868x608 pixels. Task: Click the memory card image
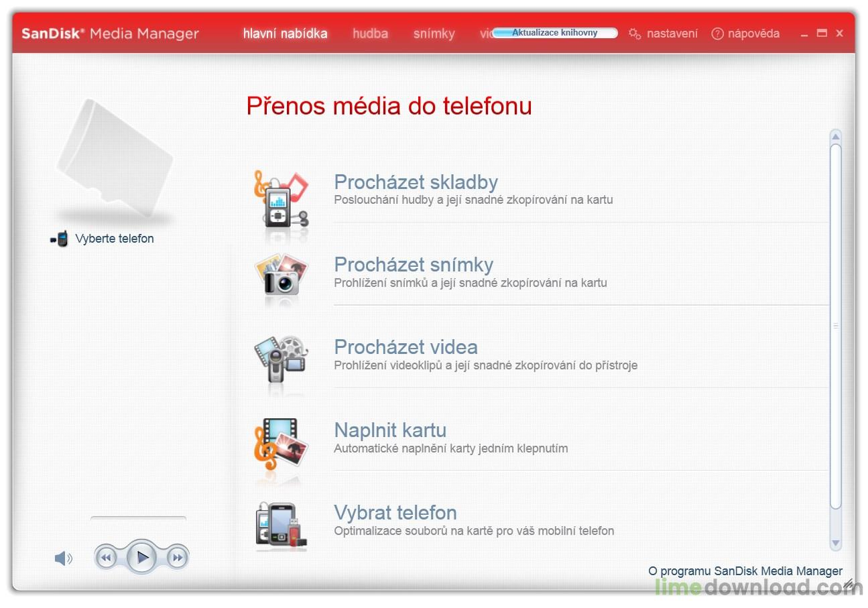(115, 159)
